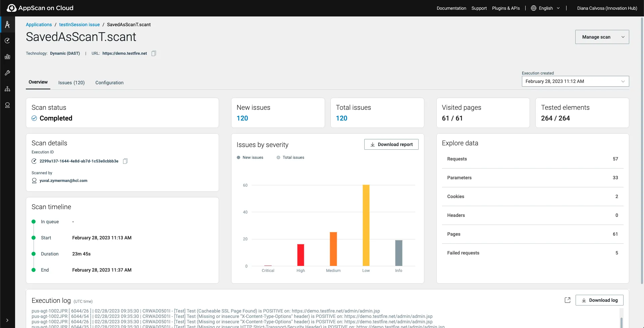Expand the English language dropdown
The image size is (644, 328).
click(545, 8)
